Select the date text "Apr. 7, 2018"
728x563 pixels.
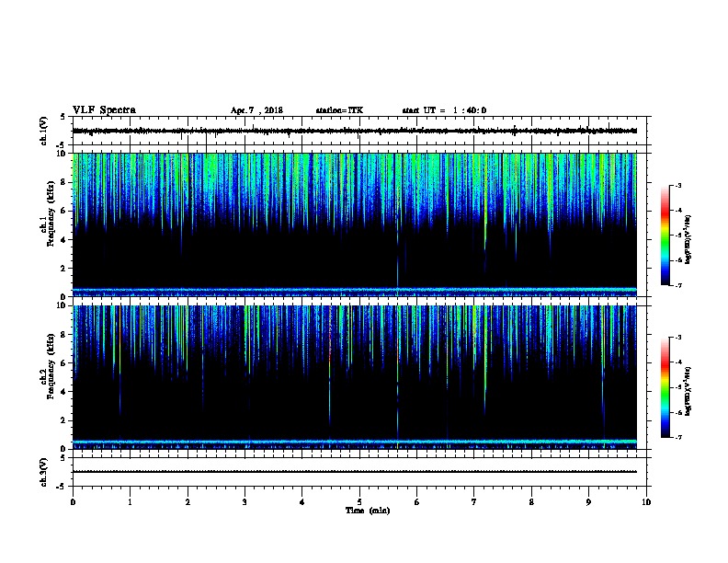pyautogui.click(x=256, y=110)
